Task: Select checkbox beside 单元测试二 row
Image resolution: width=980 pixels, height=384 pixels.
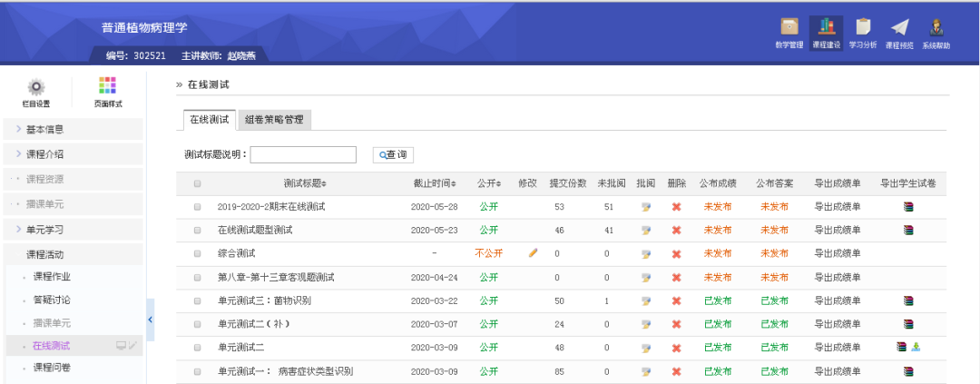Action: pyautogui.click(x=197, y=348)
